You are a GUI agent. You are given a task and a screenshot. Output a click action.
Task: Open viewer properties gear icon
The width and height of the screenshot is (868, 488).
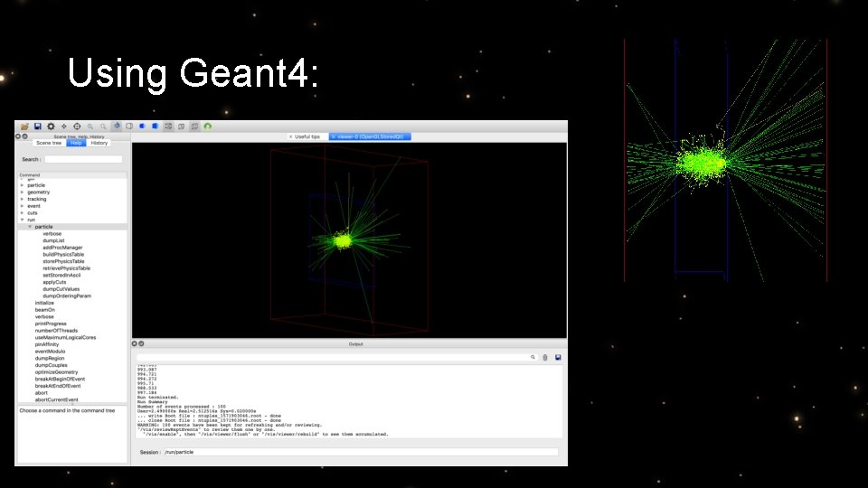(51, 127)
